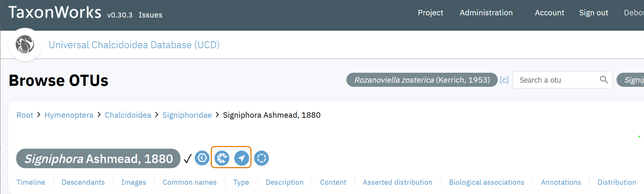Jump to the Descendants section
The width and height of the screenshot is (644, 194).
tap(83, 182)
